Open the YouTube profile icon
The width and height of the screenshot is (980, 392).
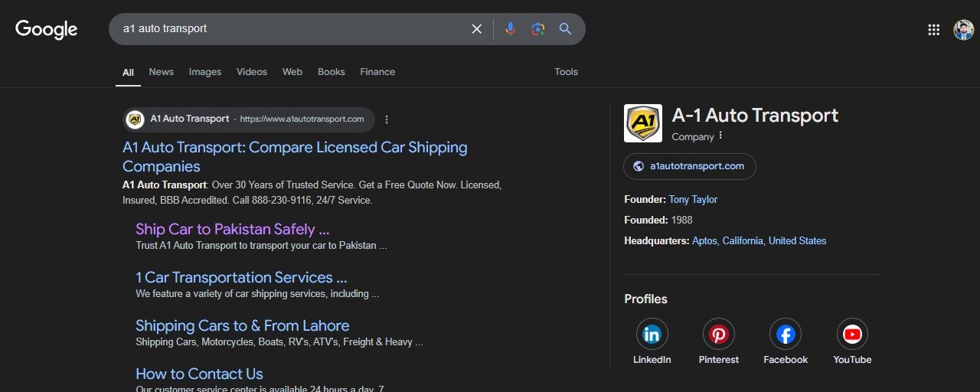coord(852,335)
